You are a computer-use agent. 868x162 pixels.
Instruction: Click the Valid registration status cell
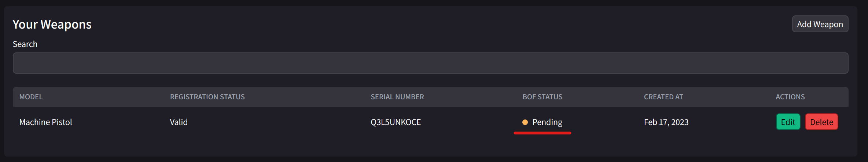coord(179,122)
